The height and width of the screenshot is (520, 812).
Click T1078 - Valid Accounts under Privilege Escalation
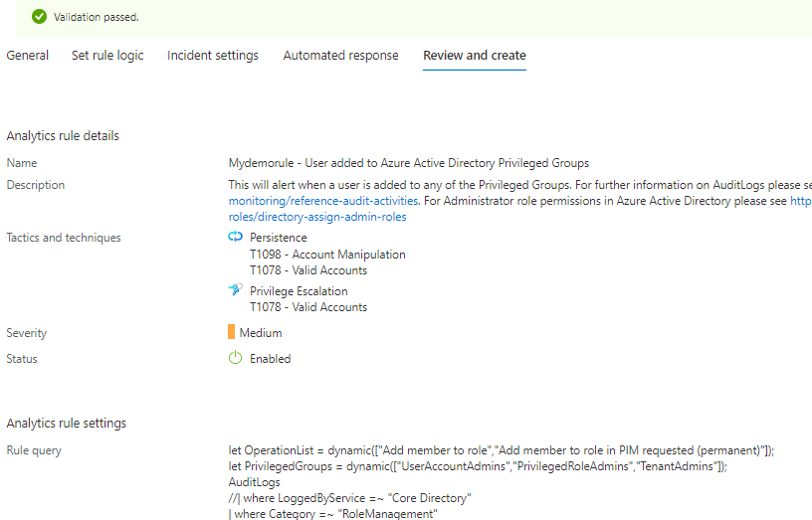pos(308,307)
